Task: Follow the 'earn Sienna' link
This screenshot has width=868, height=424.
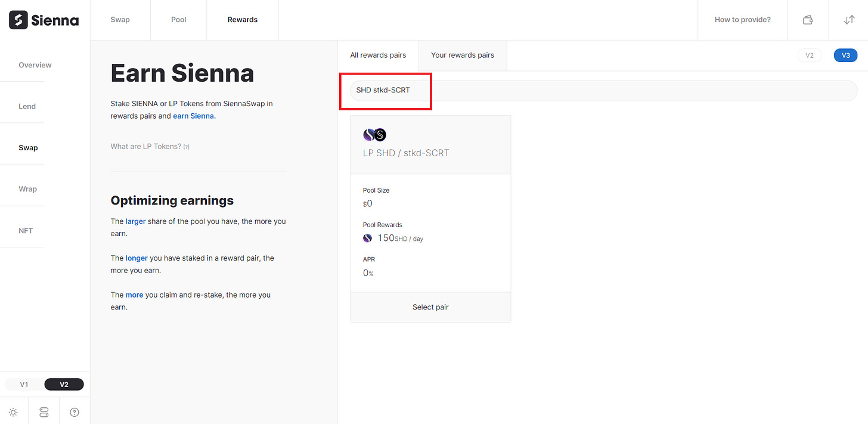Action: tap(193, 116)
